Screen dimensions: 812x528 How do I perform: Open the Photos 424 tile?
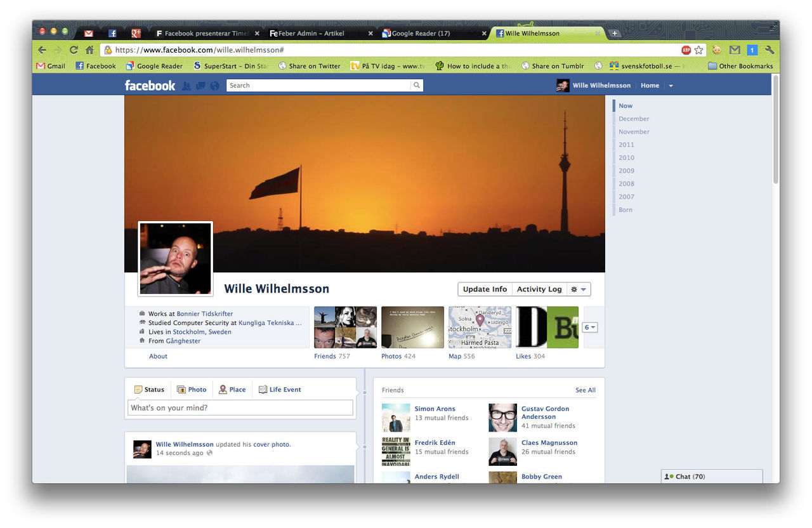[412, 327]
